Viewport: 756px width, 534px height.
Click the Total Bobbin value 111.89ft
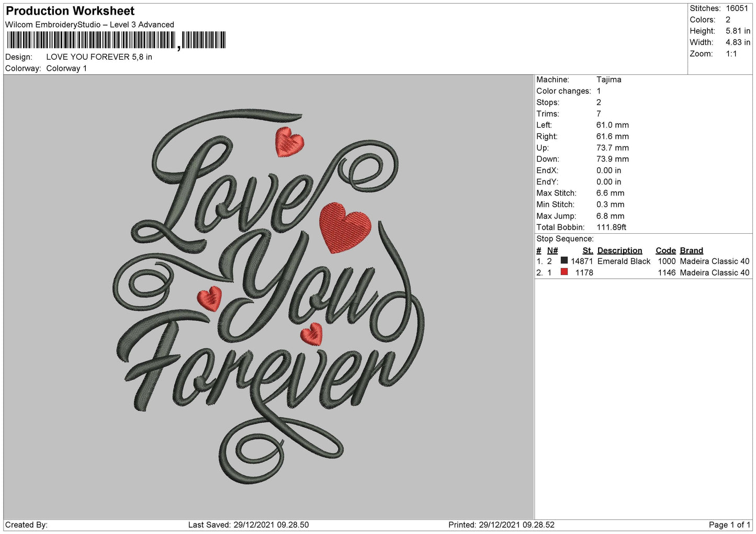point(612,228)
